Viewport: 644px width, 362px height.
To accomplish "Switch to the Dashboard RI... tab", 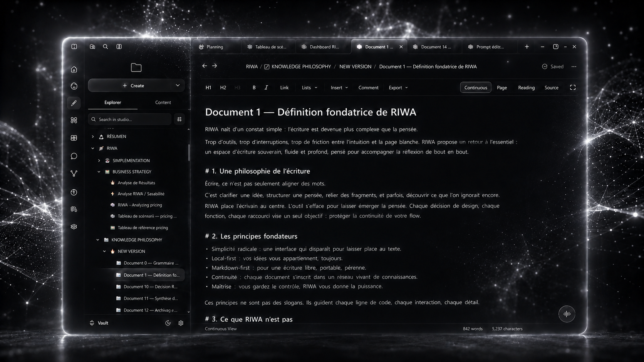I will click(324, 47).
